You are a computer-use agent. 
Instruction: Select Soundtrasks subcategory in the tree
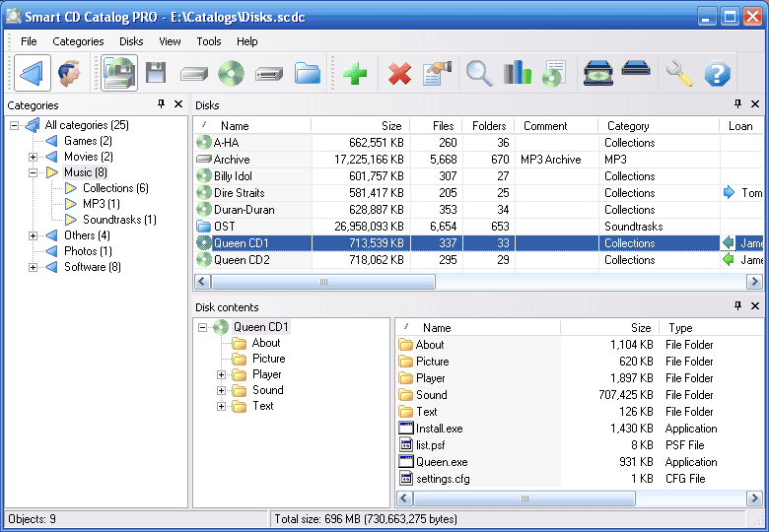pos(118,220)
